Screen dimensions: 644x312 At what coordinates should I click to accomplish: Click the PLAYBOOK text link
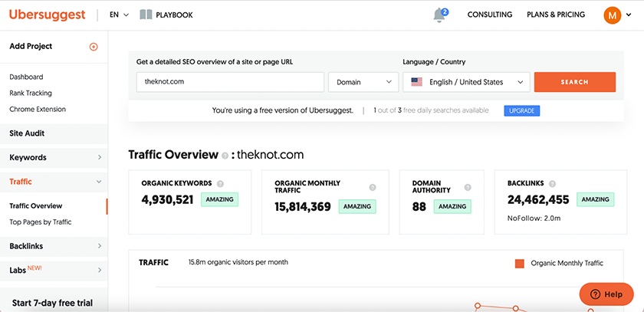tap(174, 15)
